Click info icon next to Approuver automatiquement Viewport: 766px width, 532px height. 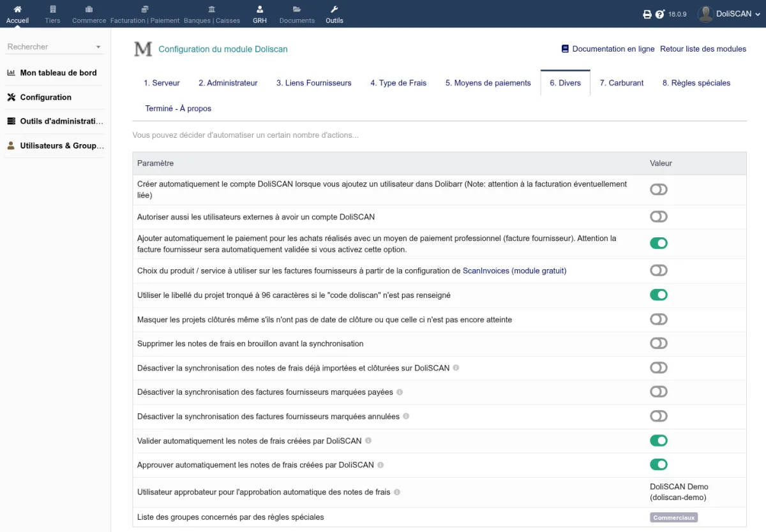coord(380,465)
